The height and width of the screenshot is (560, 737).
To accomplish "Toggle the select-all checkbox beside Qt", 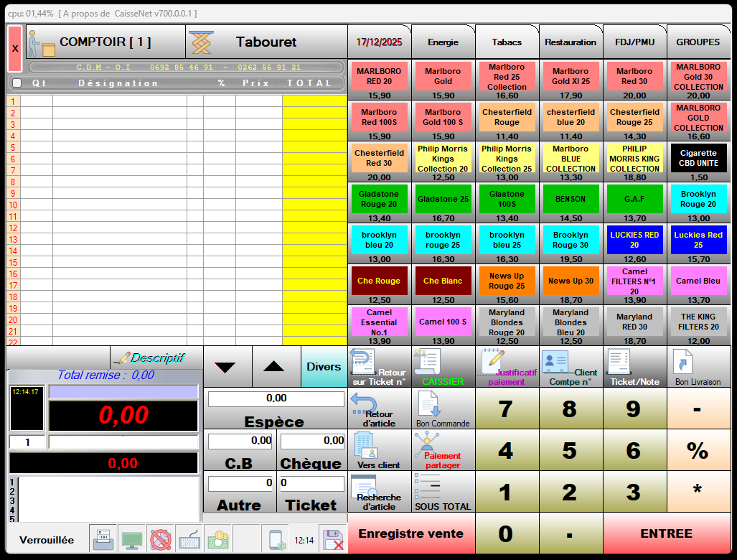I will tap(17, 83).
